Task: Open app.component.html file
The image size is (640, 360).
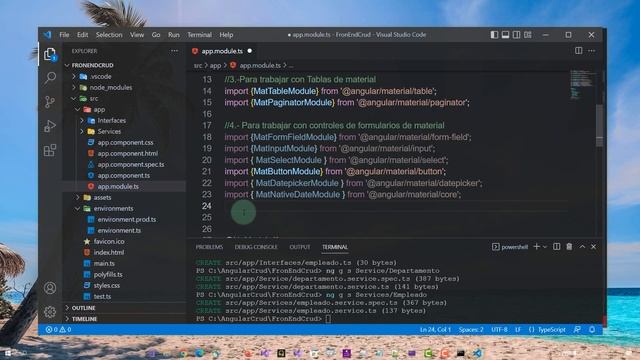Action: [127, 153]
